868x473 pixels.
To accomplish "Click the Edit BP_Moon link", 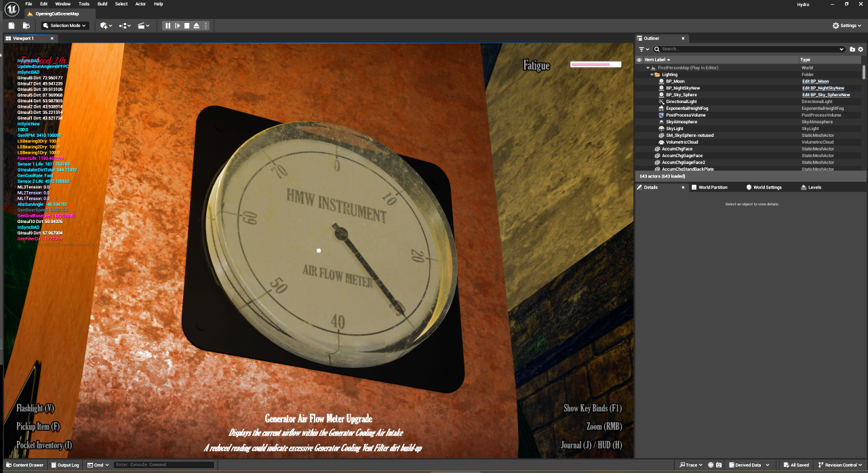I will click(x=815, y=81).
